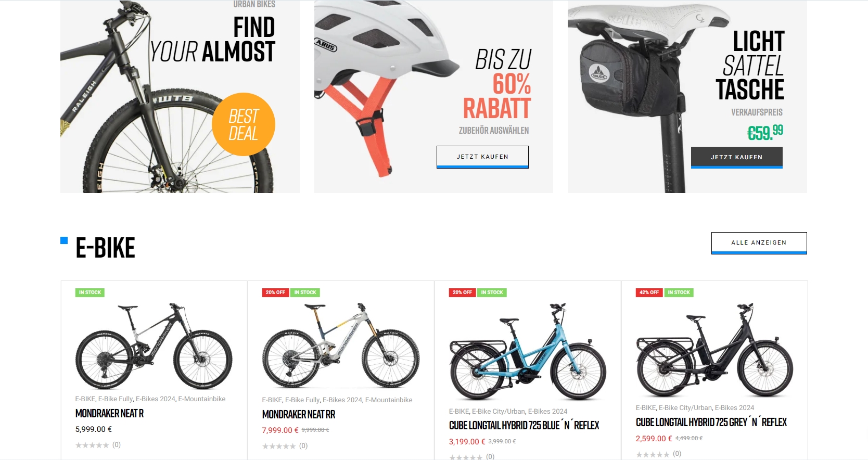Click star rating under Cube Grey'n'Reflex

(653, 454)
